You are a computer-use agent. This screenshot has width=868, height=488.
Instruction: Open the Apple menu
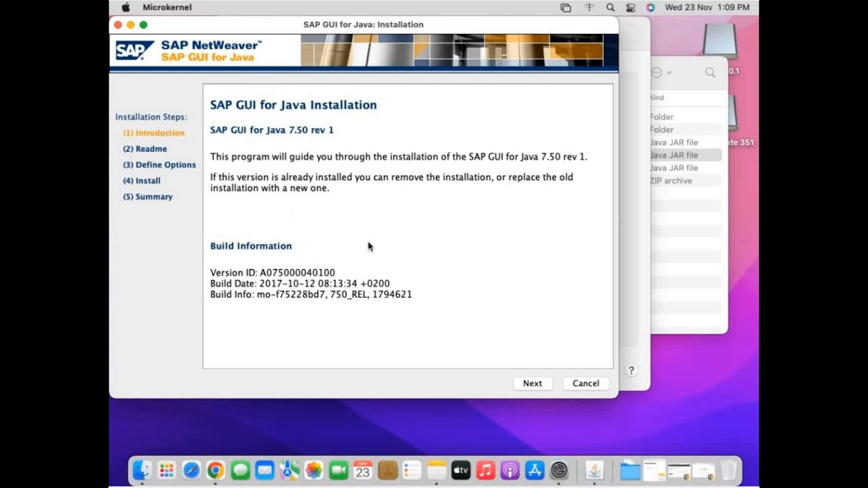tap(125, 7)
